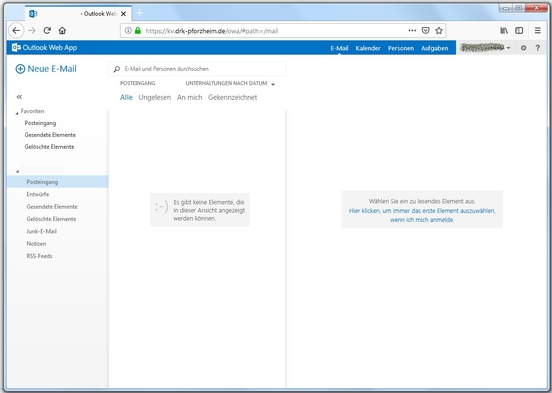Image resolution: width=552 pixels, height=393 pixels.
Task: Open the settings gear in Outlook header
Action: coord(523,48)
